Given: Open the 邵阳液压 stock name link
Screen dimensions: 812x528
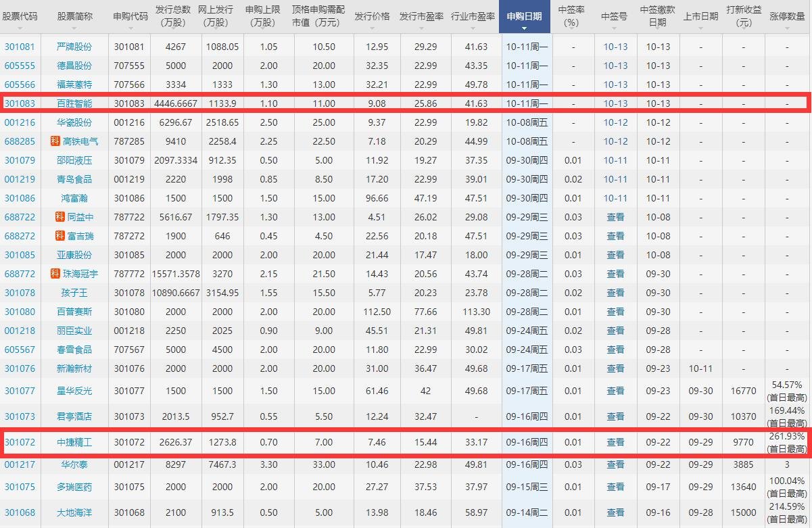Looking at the screenshot, I should tap(74, 160).
